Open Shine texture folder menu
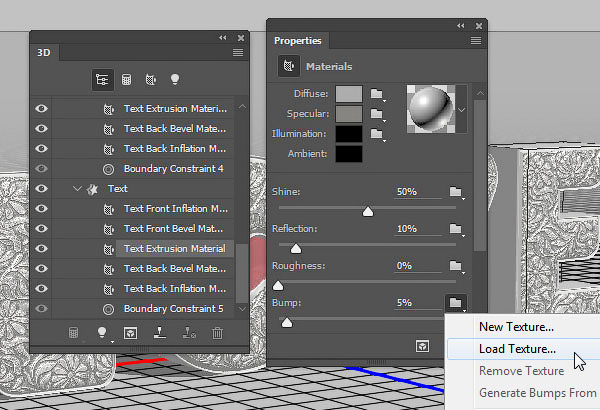600x410 pixels. point(456,192)
